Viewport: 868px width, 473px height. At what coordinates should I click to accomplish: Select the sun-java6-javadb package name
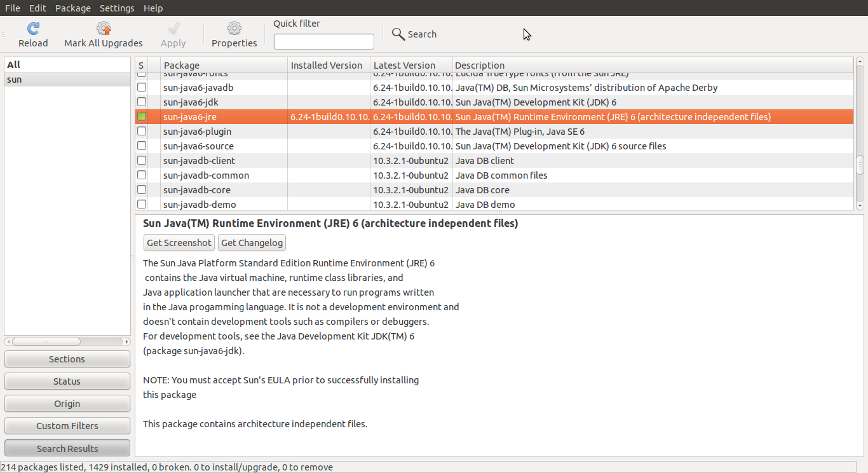198,87
